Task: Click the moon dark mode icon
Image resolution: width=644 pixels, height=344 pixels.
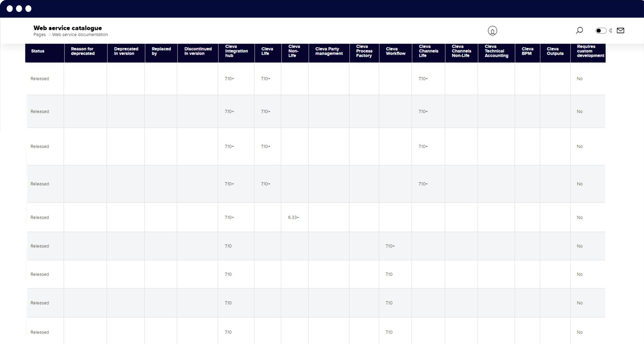Action: 611,31
